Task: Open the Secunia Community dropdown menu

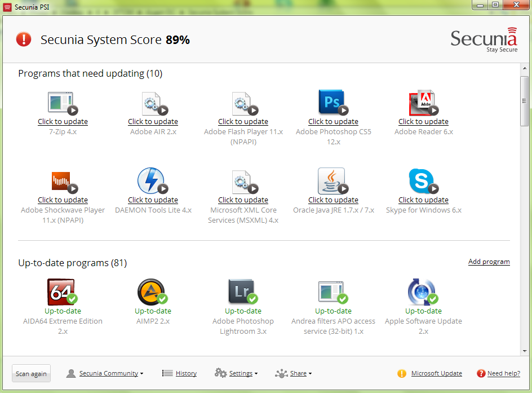Action: pos(111,373)
